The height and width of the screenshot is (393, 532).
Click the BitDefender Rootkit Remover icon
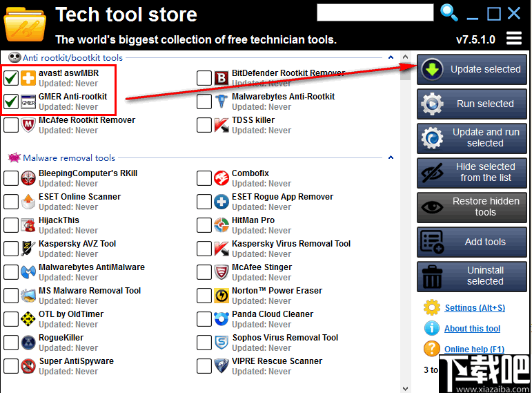221,78
